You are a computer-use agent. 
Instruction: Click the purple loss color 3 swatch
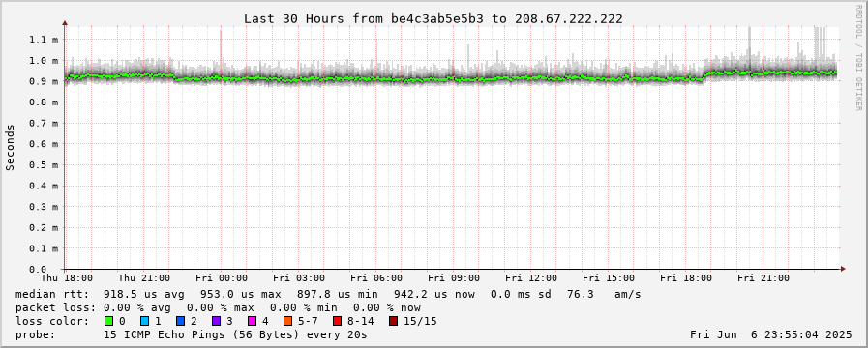(216, 321)
